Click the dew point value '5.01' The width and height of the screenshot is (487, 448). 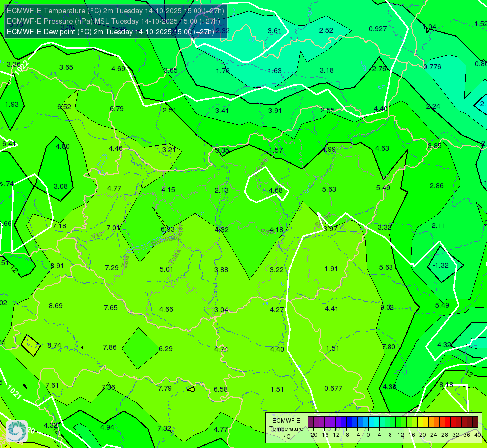166,269
